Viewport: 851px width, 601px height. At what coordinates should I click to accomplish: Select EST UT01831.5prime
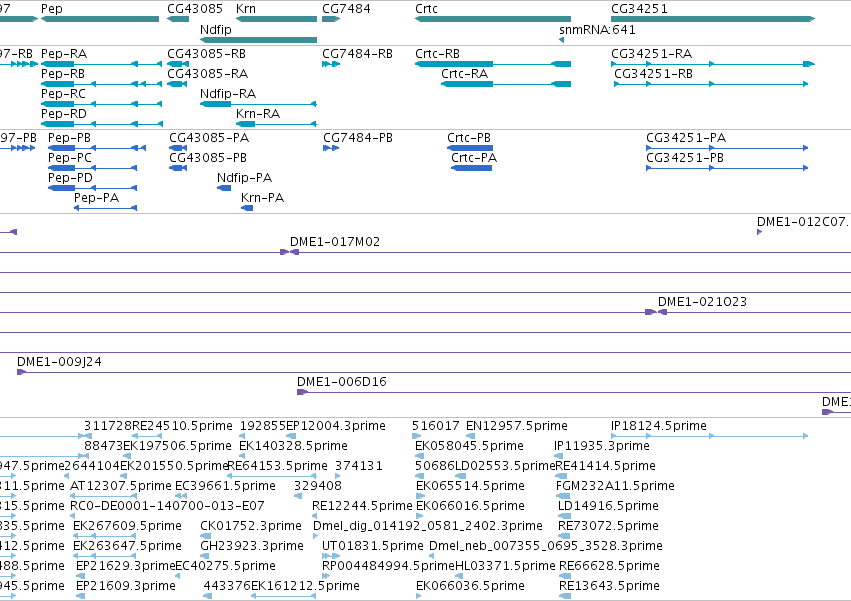pos(331,556)
